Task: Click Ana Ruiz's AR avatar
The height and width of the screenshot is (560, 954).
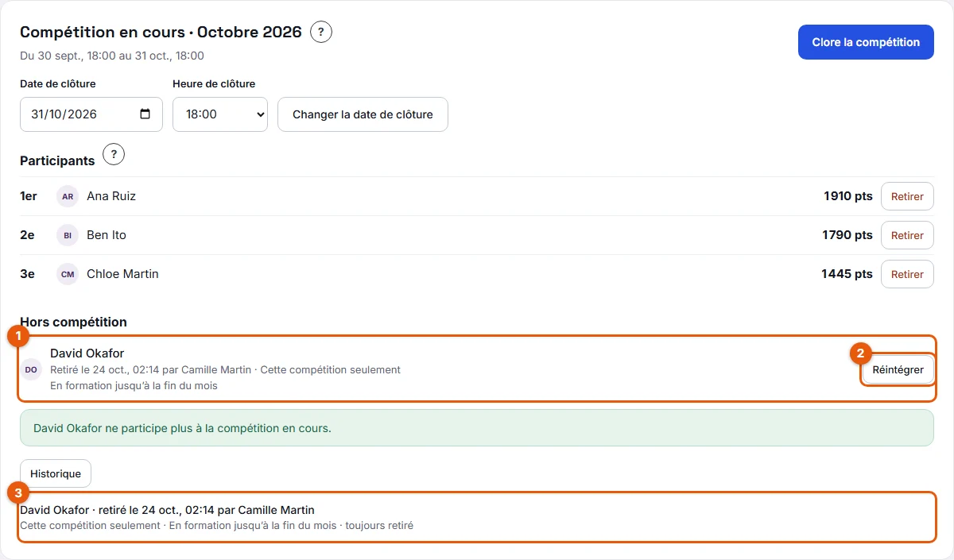Action: coord(68,196)
